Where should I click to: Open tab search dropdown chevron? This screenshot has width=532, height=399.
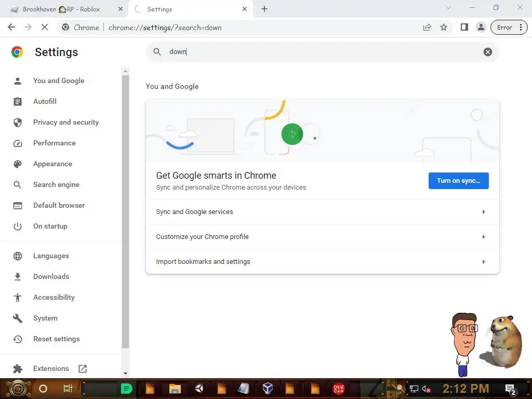[448, 7]
